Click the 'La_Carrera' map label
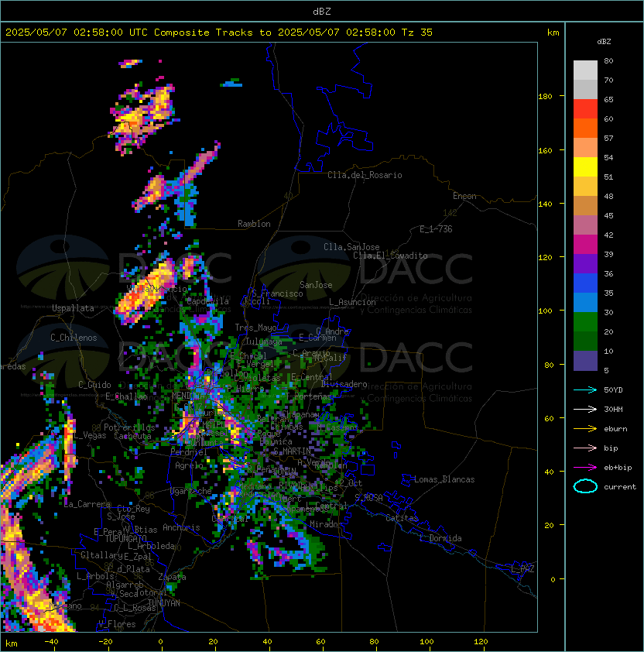This screenshot has width=644, height=652. point(87,504)
